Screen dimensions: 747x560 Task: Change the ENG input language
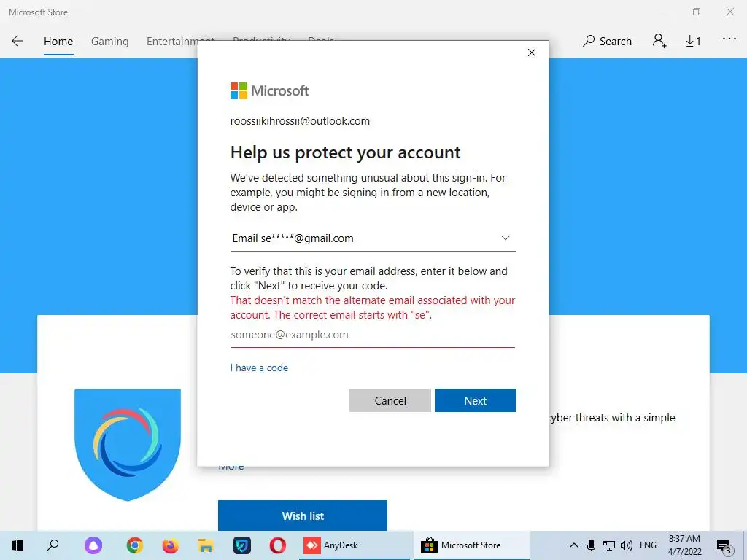click(648, 545)
